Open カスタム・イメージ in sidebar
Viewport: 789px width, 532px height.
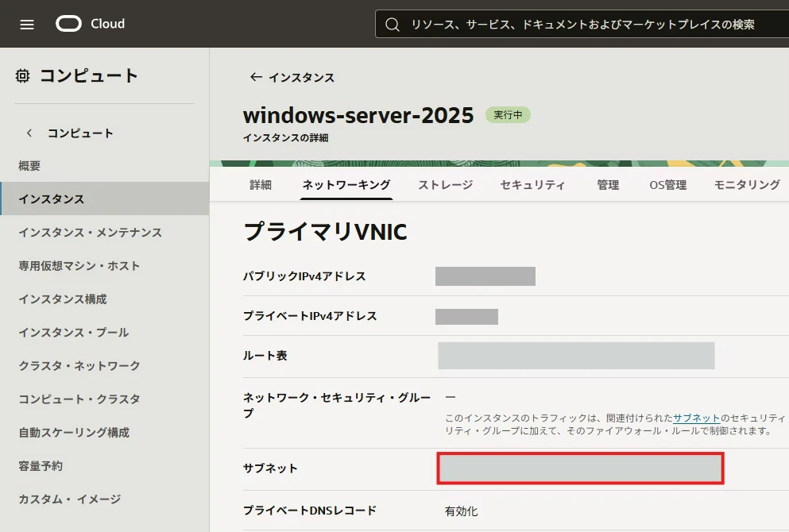point(69,499)
